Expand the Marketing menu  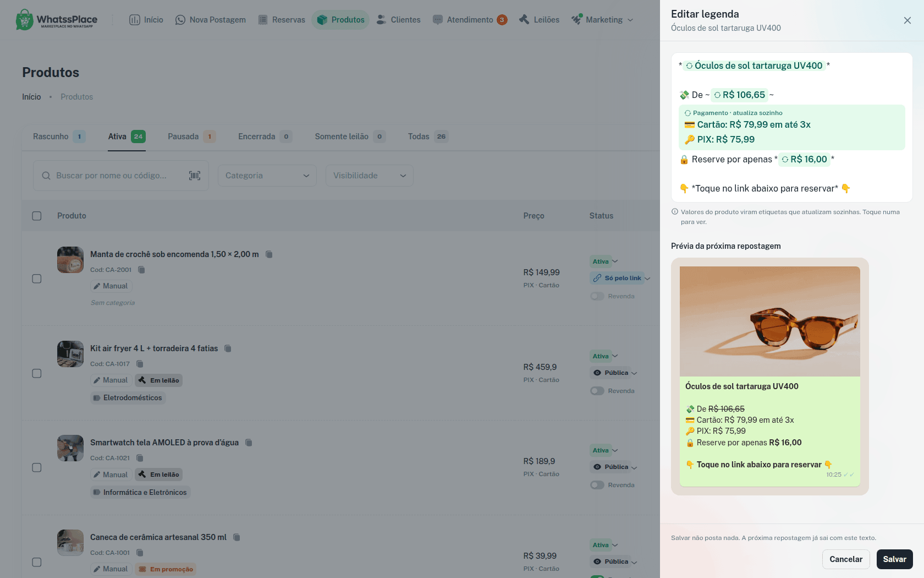602,20
